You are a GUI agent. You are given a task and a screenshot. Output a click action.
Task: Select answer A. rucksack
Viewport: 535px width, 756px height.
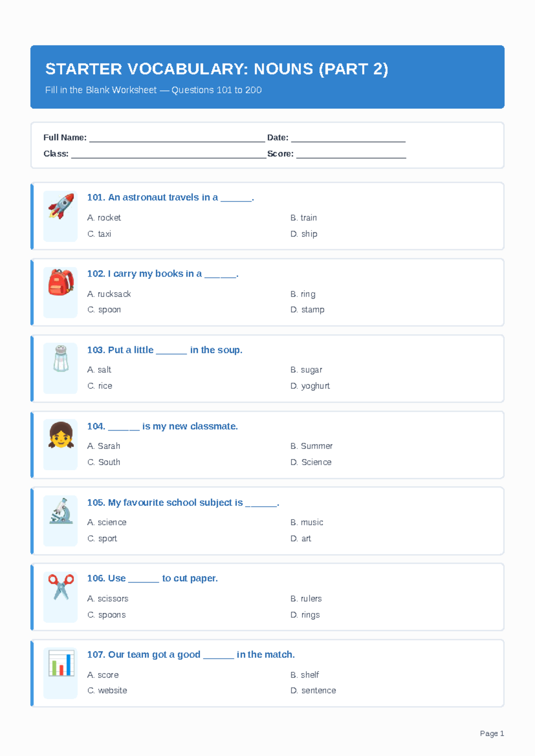click(x=109, y=294)
